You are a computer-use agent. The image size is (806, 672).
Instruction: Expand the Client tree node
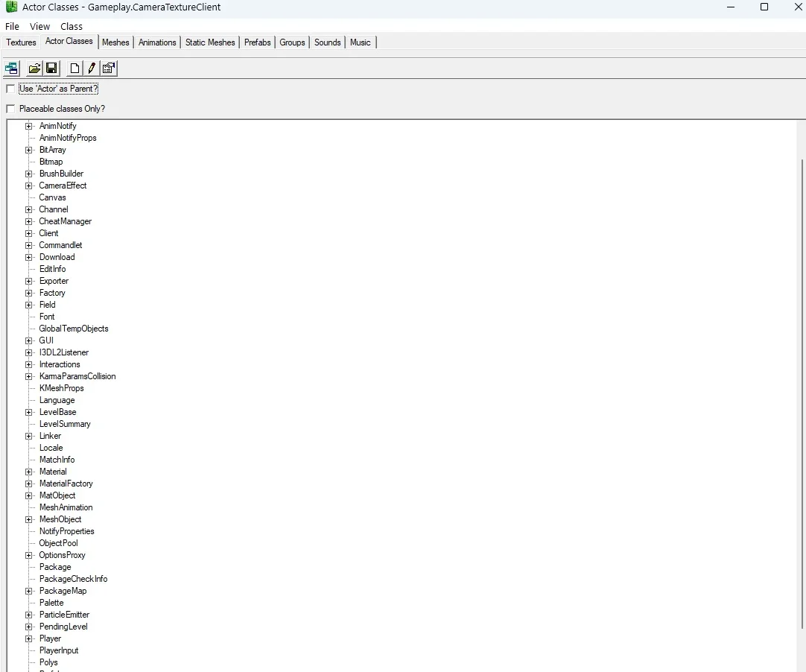pyautogui.click(x=29, y=233)
